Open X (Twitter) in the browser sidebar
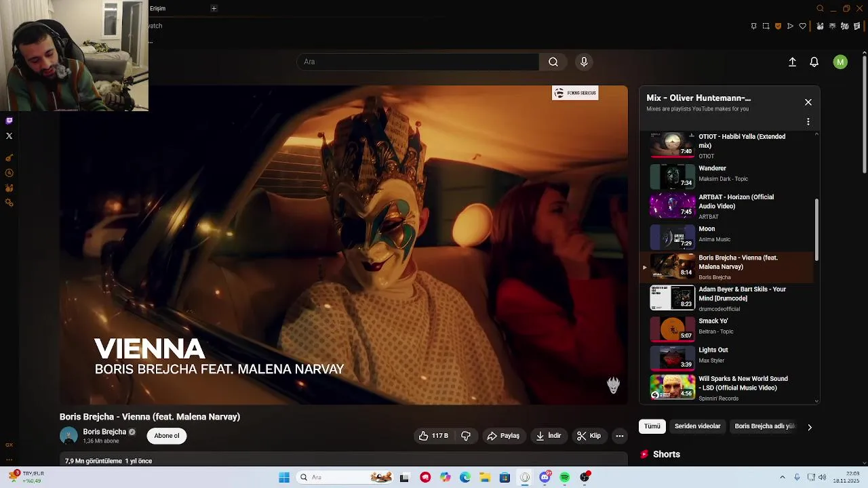Image resolution: width=868 pixels, height=488 pixels. 9,136
